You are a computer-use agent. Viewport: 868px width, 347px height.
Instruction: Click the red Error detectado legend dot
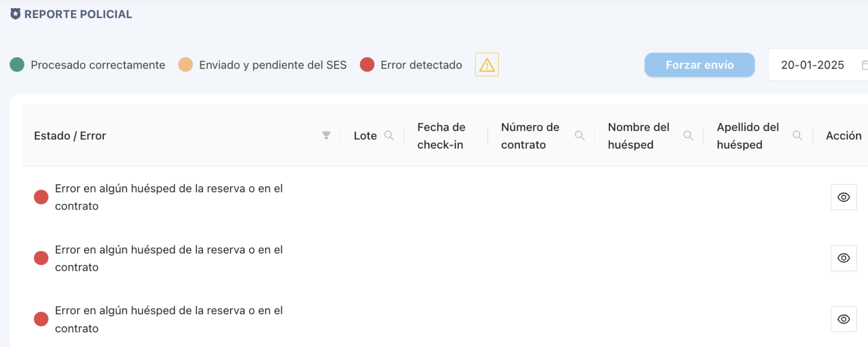[x=367, y=65]
